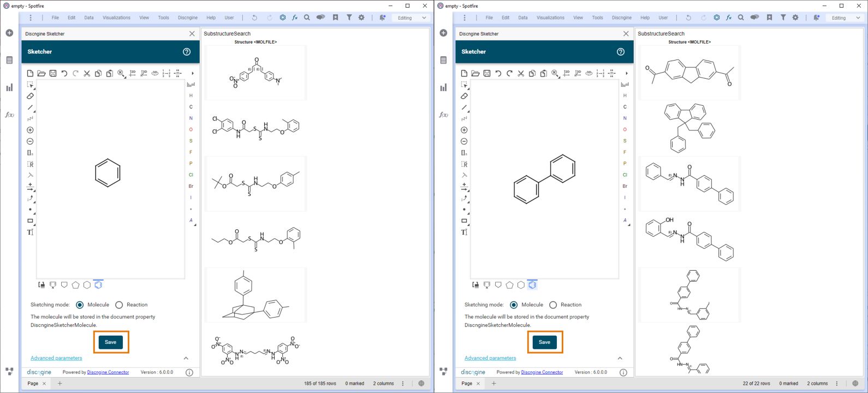Select Oxygen atom in left window sketcher
This screenshot has width=868, height=393.
(191, 130)
